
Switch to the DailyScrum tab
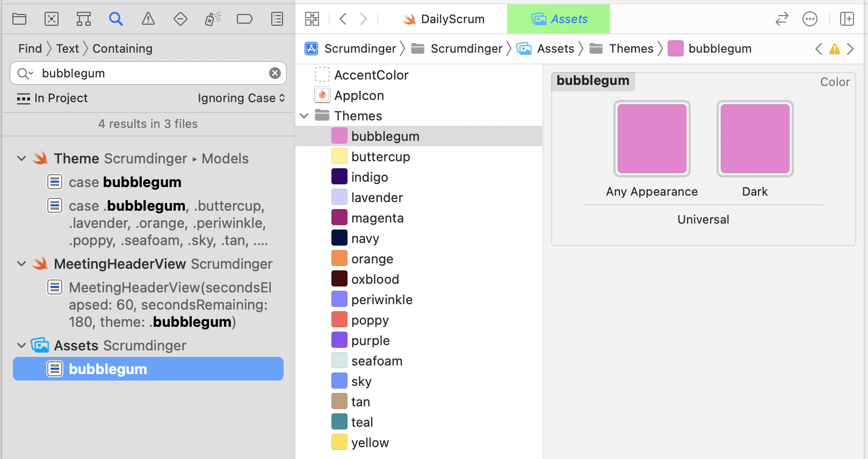click(x=444, y=19)
